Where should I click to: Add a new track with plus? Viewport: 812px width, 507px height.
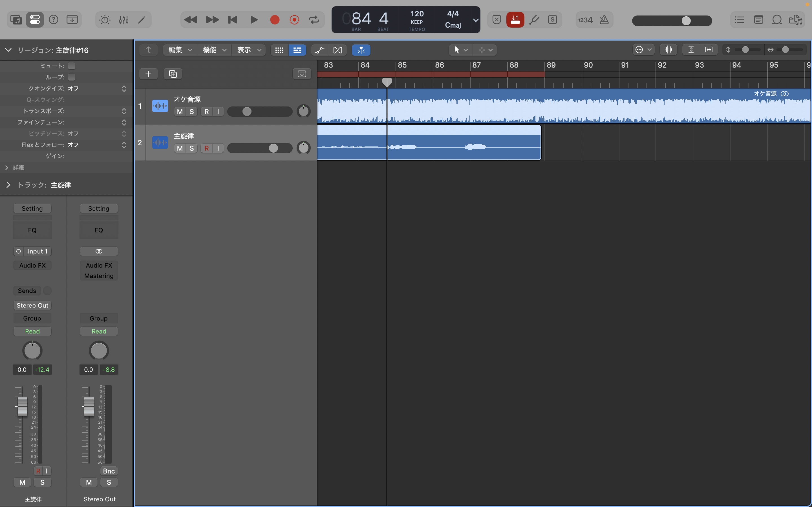[148, 74]
